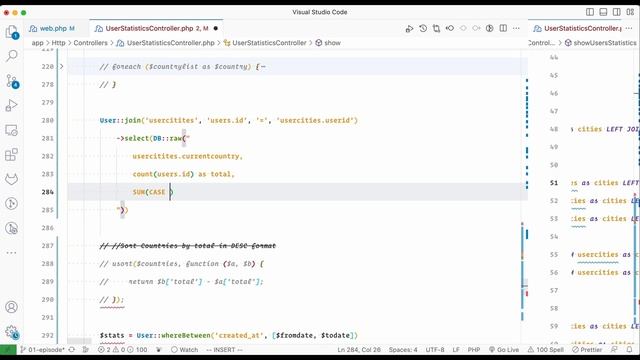
Task: Change indentation via Spaces: 4
Action: point(403,350)
